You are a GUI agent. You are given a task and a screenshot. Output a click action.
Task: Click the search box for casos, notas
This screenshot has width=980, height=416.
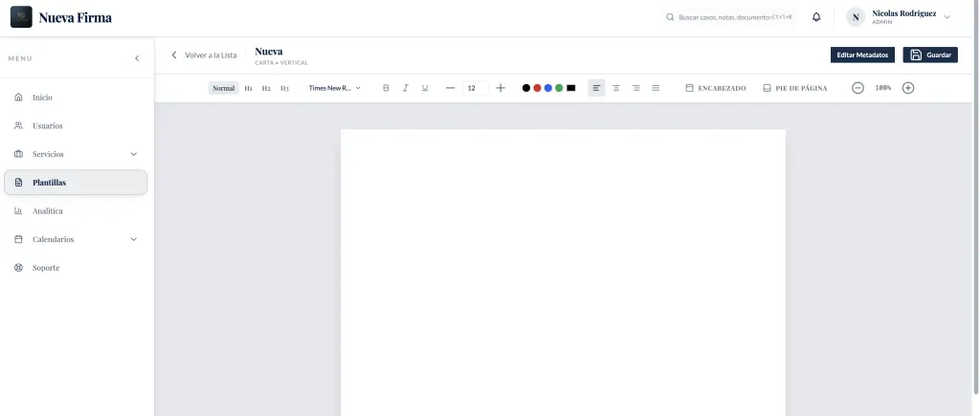click(729, 17)
